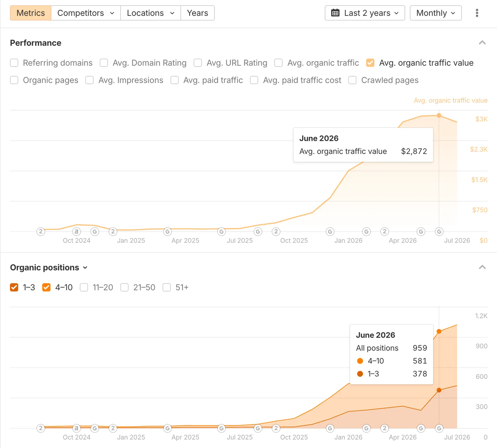
Task: Click June 2026 data point on traffic value line
Action: pyautogui.click(x=439, y=115)
